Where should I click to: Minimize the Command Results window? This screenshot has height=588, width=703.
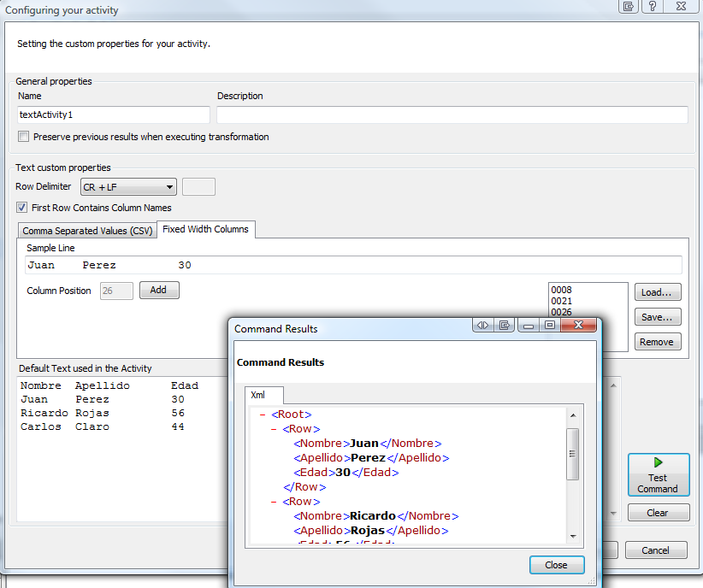coord(529,325)
